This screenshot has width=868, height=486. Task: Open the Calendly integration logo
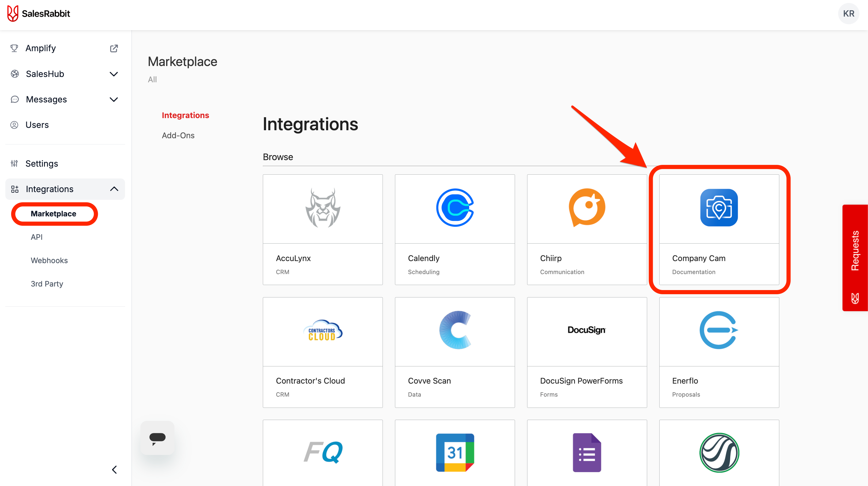point(455,208)
